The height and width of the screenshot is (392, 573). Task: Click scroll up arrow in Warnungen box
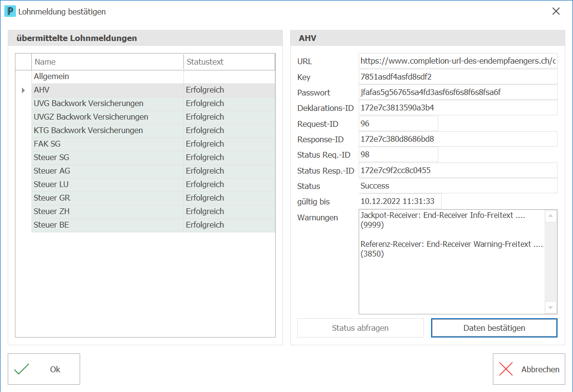550,216
